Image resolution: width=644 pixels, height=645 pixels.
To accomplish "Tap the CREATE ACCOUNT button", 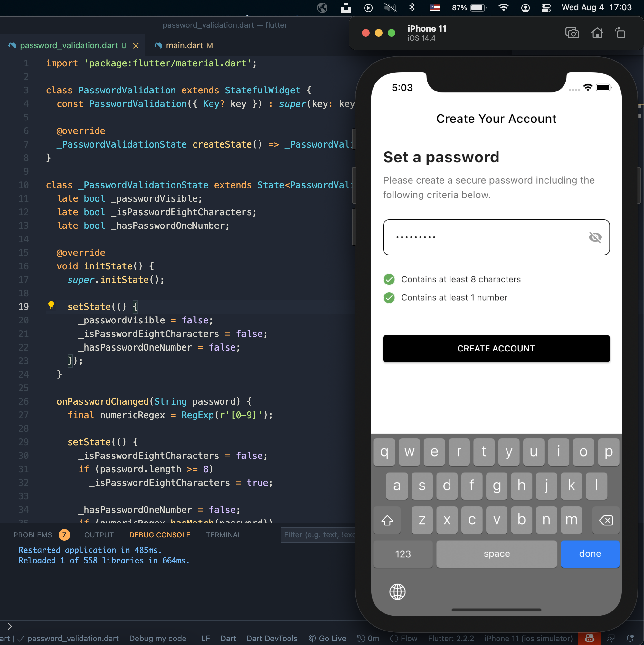I will pyautogui.click(x=496, y=348).
